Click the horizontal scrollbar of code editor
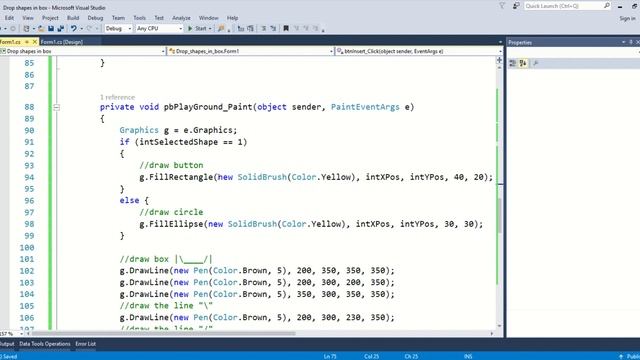Image resolution: width=640 pixels, height=360 pixels. [x=163, y=333]
